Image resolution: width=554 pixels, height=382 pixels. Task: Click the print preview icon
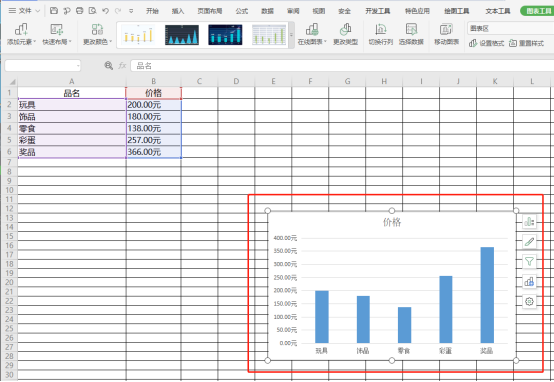click(93, 11)
